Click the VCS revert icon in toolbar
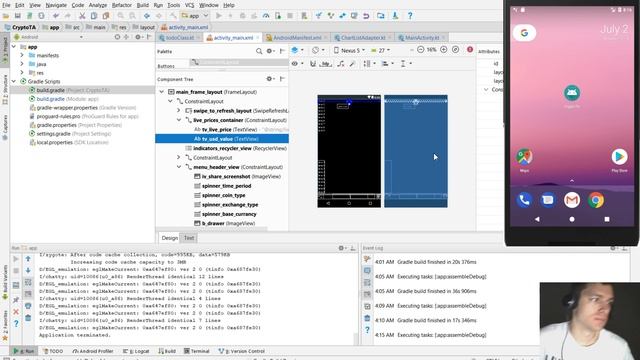Image resolution: width=640 pixels, height=360 pixels. (366, 16)
